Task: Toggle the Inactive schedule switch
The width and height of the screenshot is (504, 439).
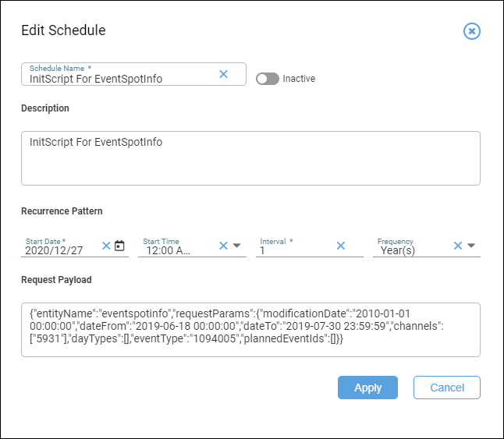Action: (x=267, y=79)
